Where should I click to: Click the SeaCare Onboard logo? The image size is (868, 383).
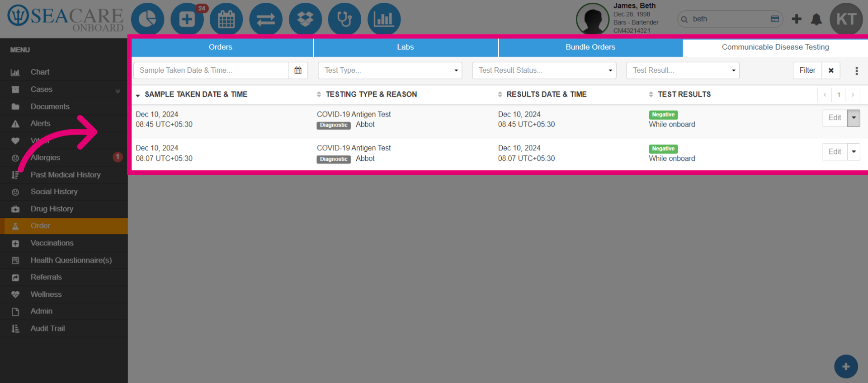point(66,19)
